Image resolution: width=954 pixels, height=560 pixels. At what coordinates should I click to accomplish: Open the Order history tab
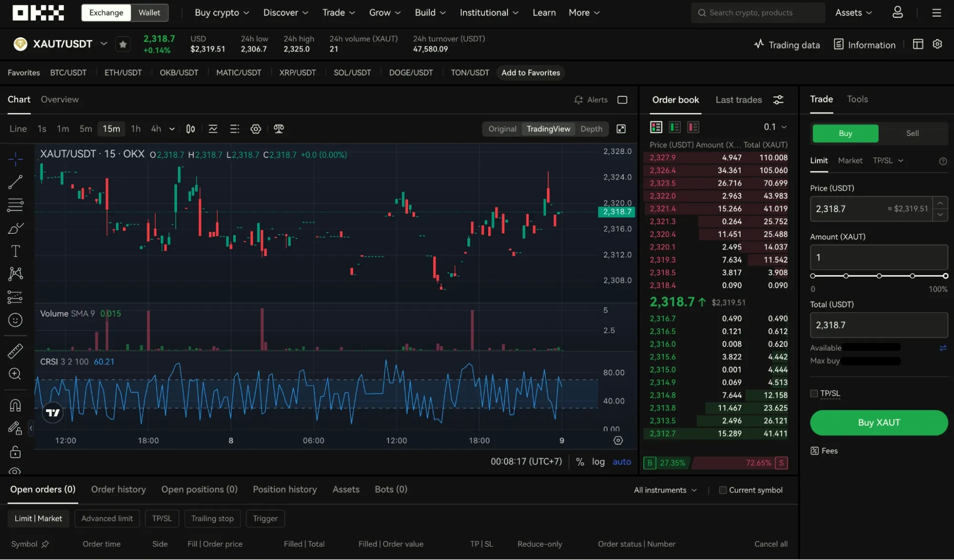pos(118,489)
